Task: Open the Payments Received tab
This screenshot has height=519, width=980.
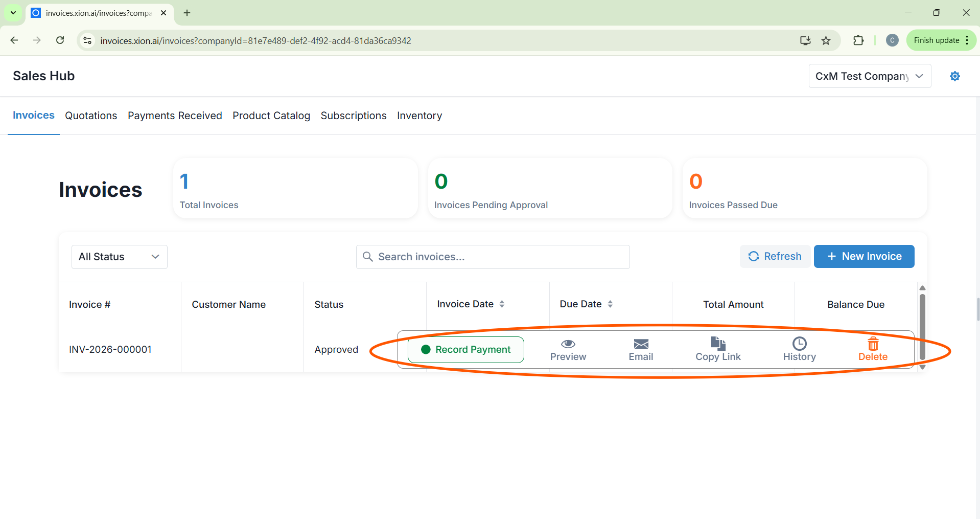Action: click(175, 116)
